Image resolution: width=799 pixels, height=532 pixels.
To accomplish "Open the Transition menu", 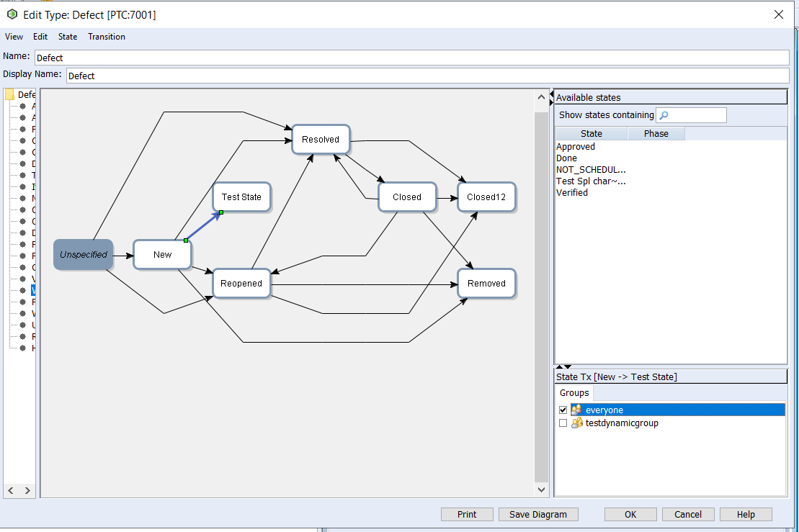I will tap(107, 37).
